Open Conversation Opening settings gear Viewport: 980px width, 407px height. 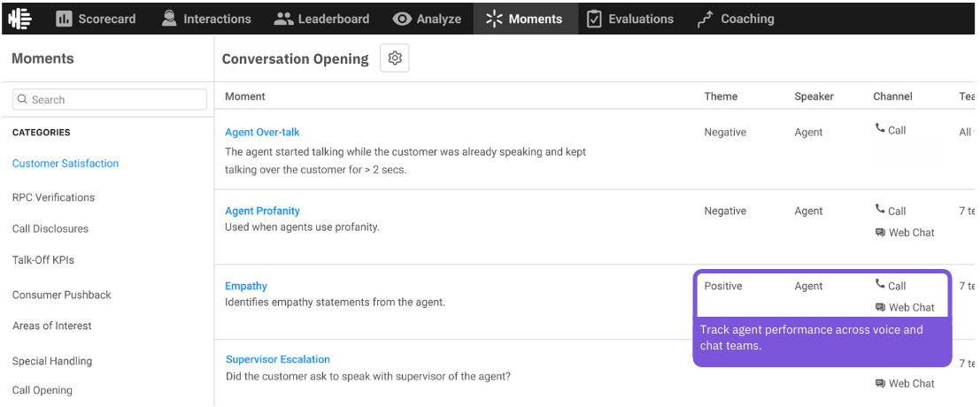click(395, 58)
